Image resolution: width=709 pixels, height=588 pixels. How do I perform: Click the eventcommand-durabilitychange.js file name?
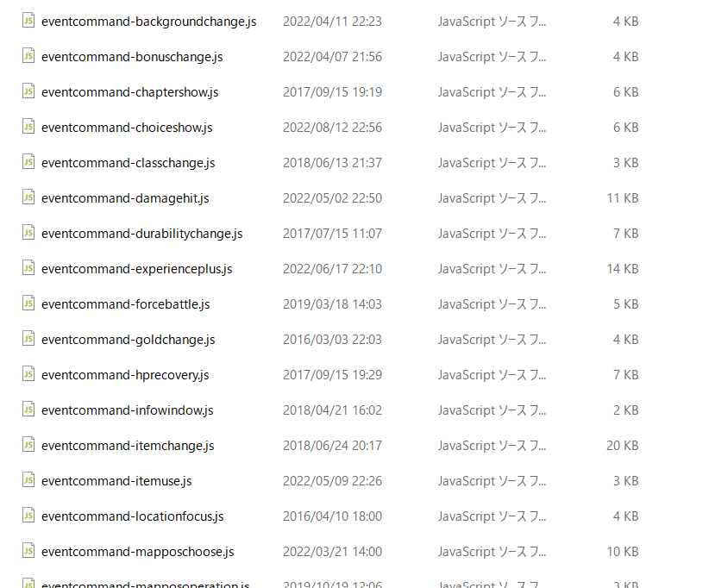coord(142,234)
